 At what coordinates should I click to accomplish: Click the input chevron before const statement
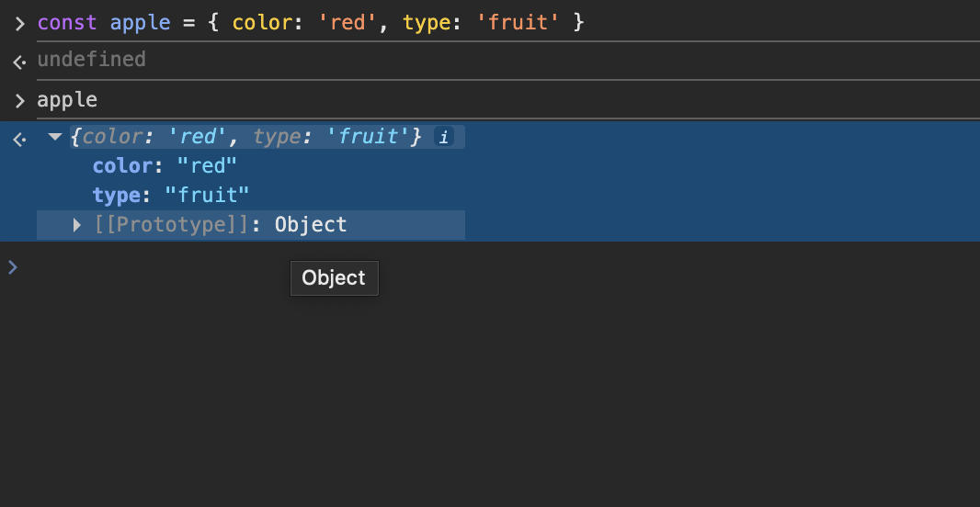click(x=19, y=23)
